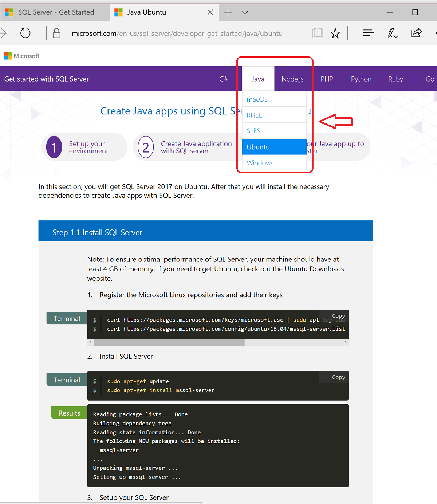Viewport: 437px width, 504px height.
Task: Click the browser refresh icon
Action: (x=25, y=33)
